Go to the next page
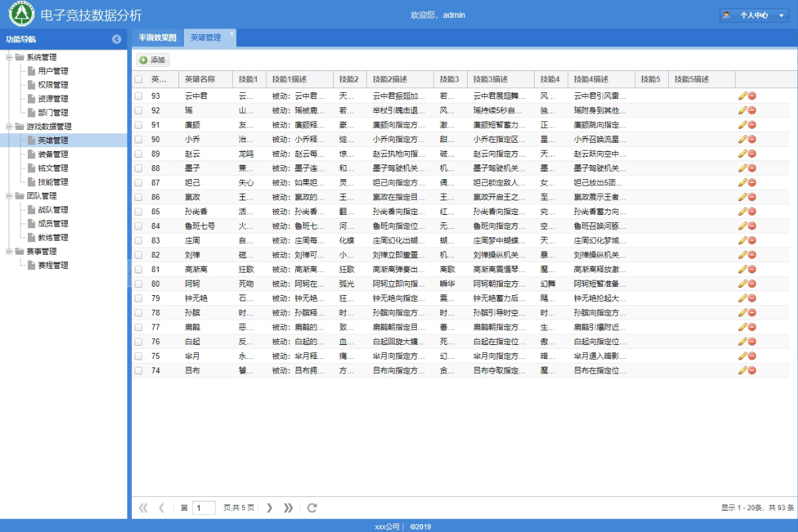The width and height of the screenshot is (798, 532). [x=269, y=508]
